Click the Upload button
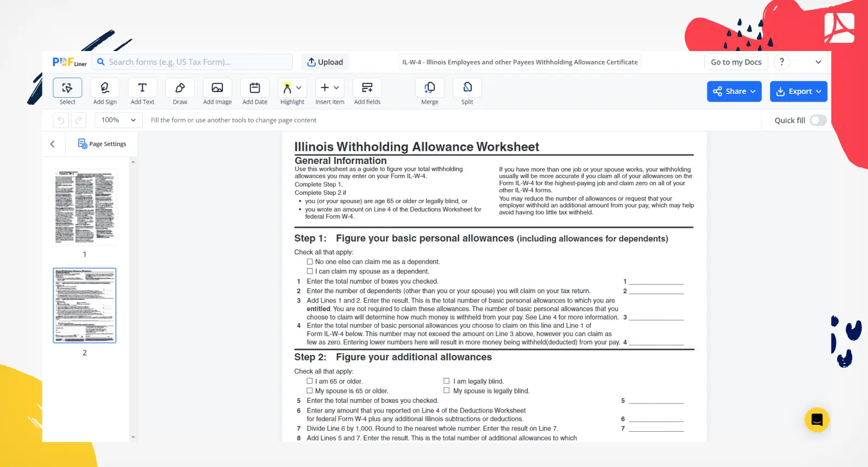 click(x=325, y=62)
